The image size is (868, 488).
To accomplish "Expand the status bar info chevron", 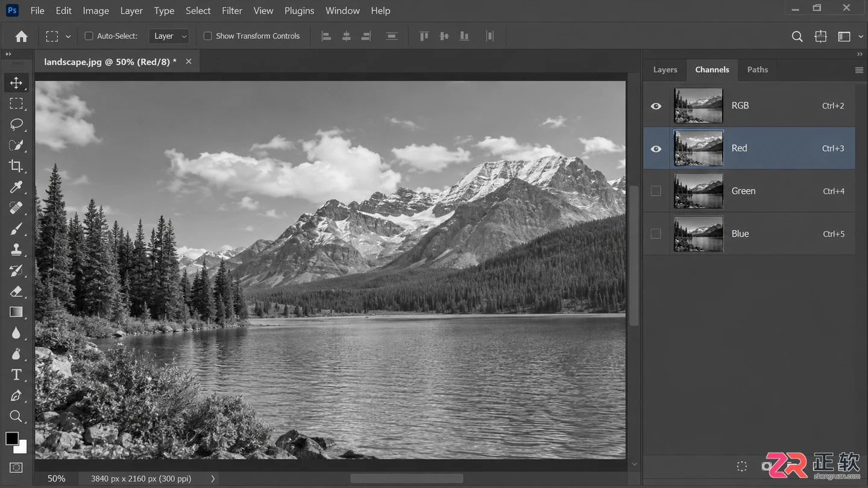I will point(213,478).
